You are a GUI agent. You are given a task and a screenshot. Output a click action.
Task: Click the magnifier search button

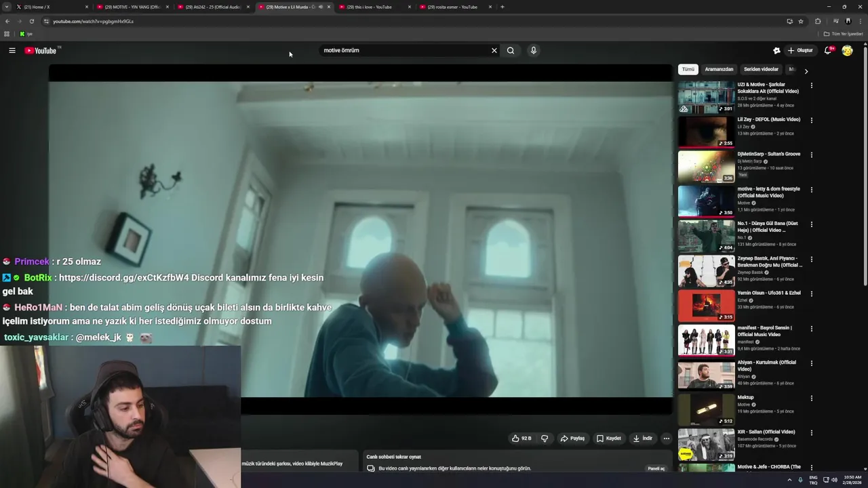tap(511, 50)
